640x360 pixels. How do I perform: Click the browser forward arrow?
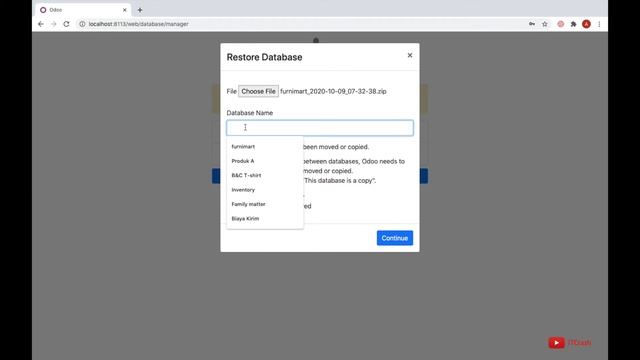pos(53,24)
